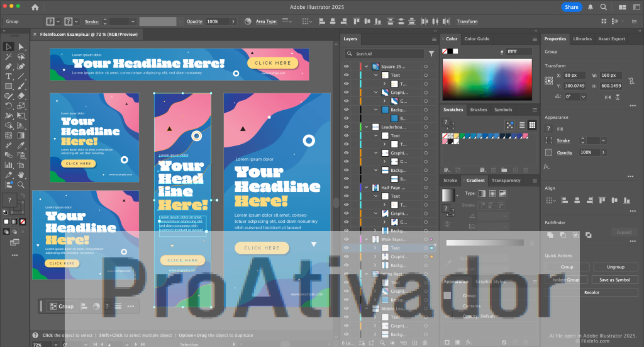Toggle visibility of Half Page layer

[347, 187]
